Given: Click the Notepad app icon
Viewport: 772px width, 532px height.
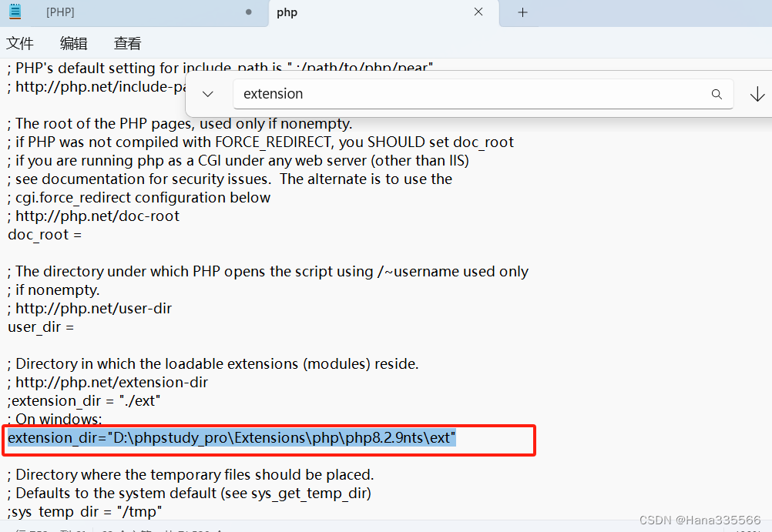Looking at the screenshot, I should point(15,12).
